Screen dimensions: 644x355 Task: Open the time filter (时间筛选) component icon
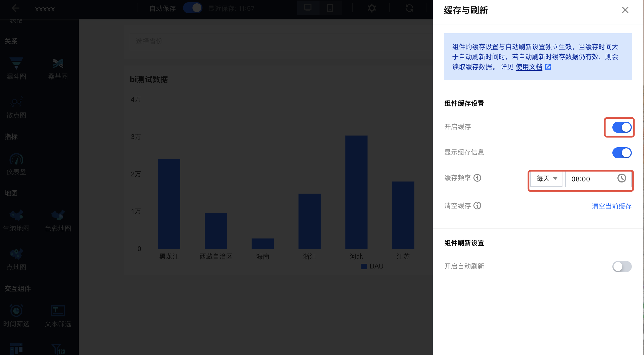click(16, 311)
